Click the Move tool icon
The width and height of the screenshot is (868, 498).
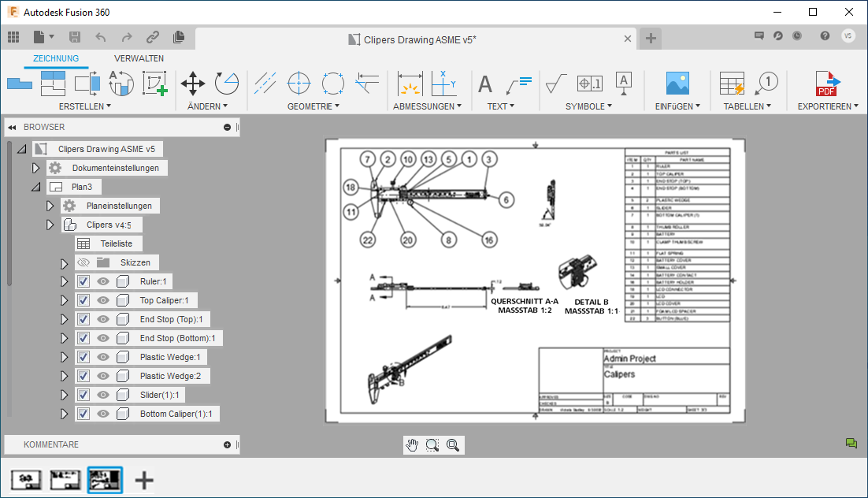point(193,84)
